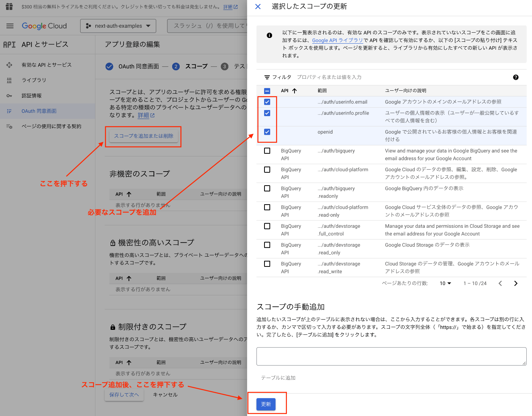Check the .../auth/bigquery scope checkbox
This screenshot has height=416, width=532.
[267, 151]
